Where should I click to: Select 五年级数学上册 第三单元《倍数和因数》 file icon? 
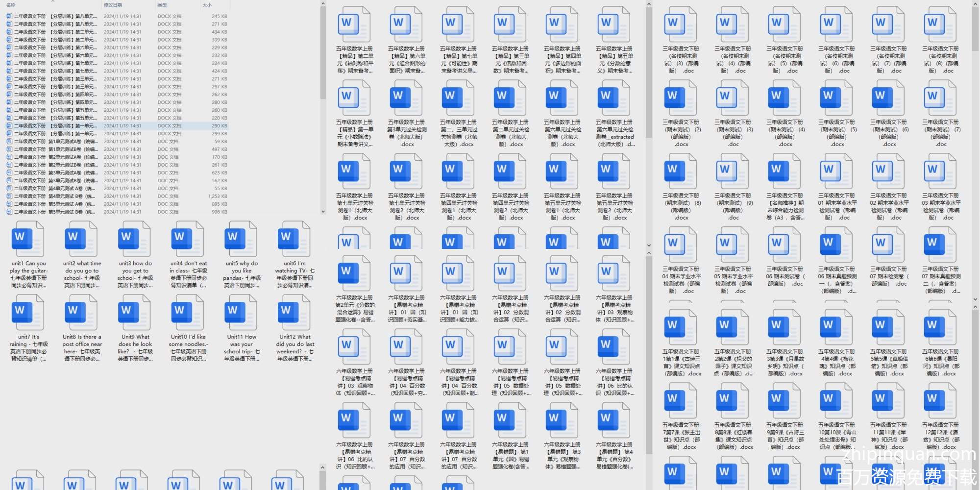(511, 24)
